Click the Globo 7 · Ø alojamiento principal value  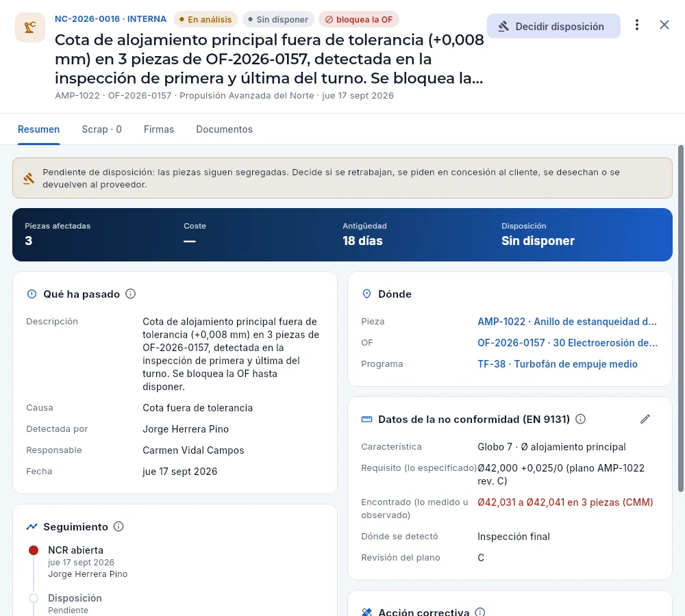click(551, 447)
